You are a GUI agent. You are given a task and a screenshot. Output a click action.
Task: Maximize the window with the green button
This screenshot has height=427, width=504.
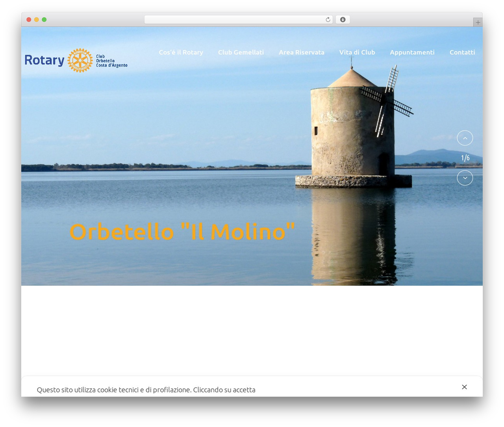[44, 20]
